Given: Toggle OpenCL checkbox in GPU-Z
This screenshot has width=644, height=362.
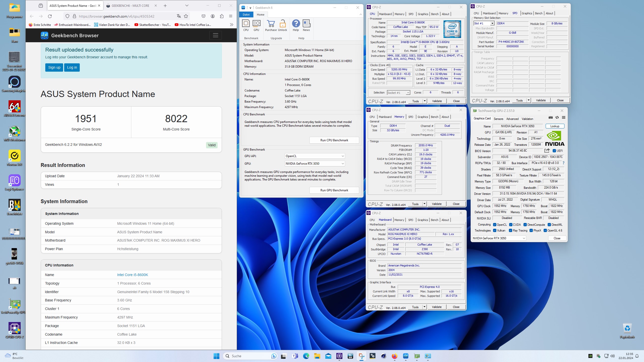Looking at the screenshot, I should pos(495,225).
